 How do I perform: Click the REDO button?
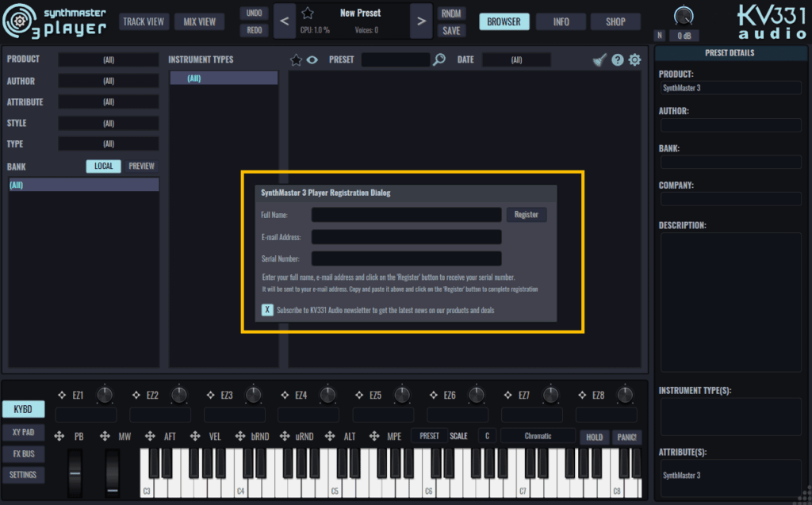click(254, 30)
